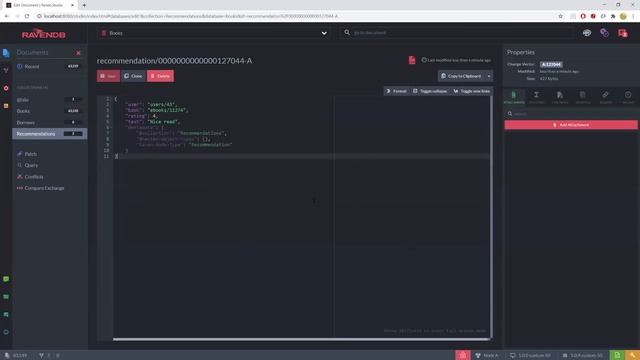Switch to the Revisions tab

582,97
